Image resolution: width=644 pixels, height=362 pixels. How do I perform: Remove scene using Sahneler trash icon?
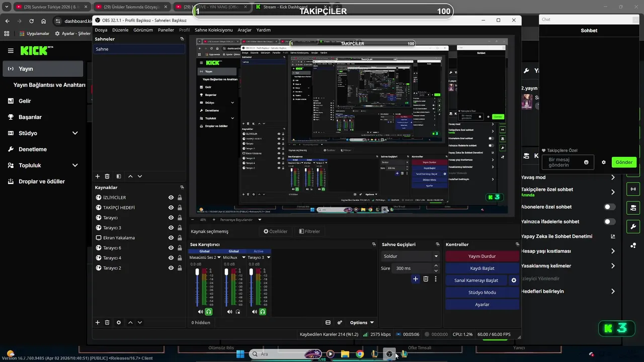tap(107, 176)
